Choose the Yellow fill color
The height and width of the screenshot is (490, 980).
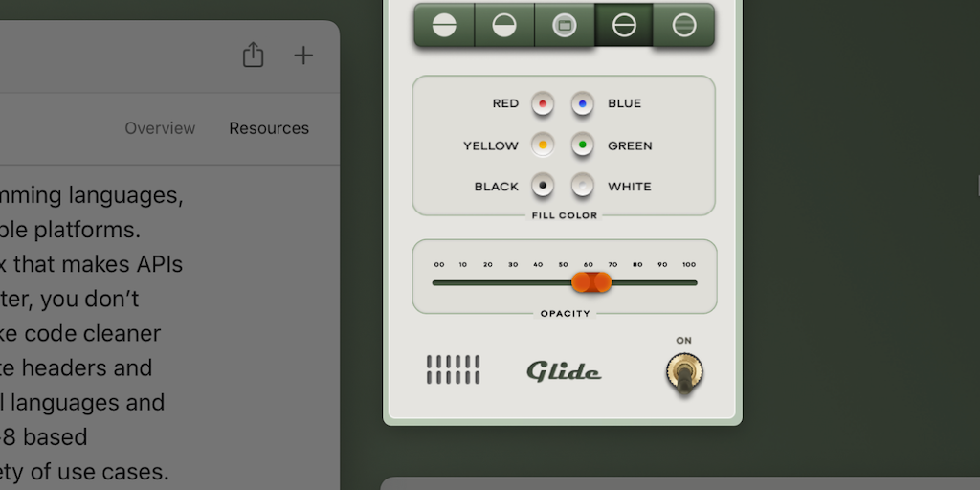[543, 145]
